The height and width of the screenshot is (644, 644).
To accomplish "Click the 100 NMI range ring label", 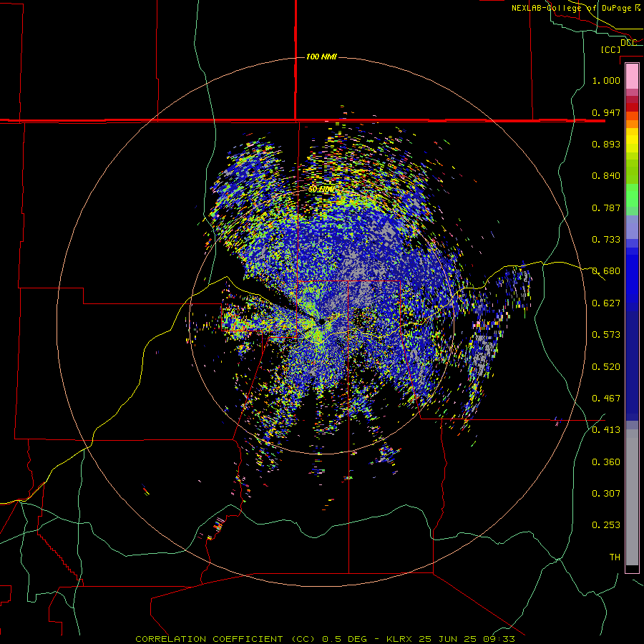I will click(x=321, y=57).
